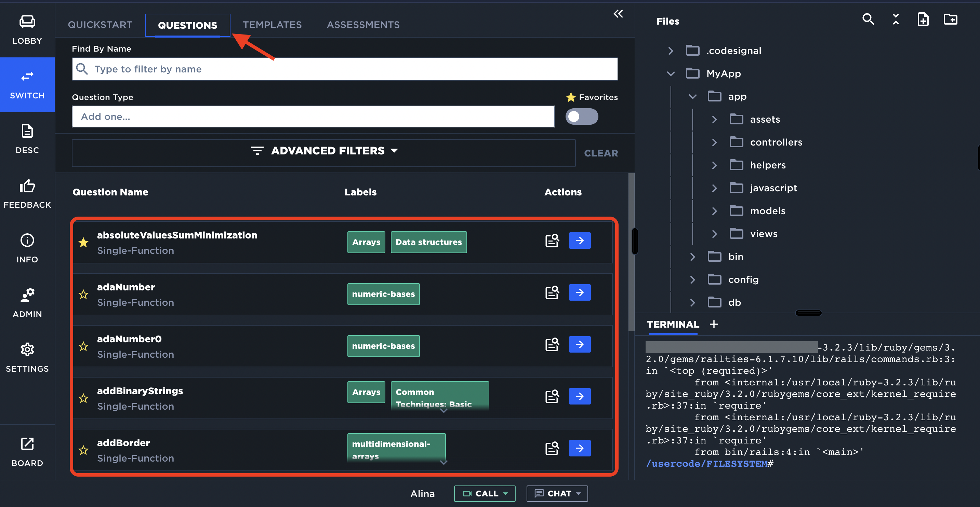Open the Desc sidebar panel
This screenshot has height=507, width=980.
[x=27, y=139]
